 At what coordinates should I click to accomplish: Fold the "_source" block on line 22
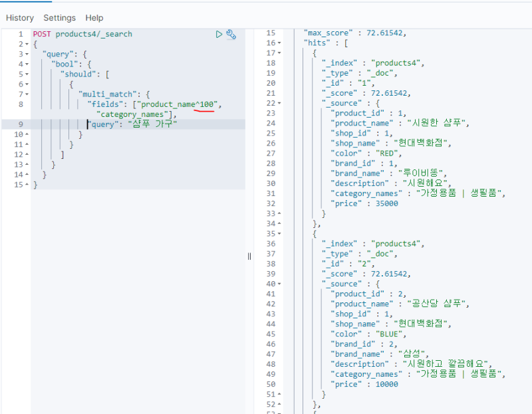coord(279,103)
